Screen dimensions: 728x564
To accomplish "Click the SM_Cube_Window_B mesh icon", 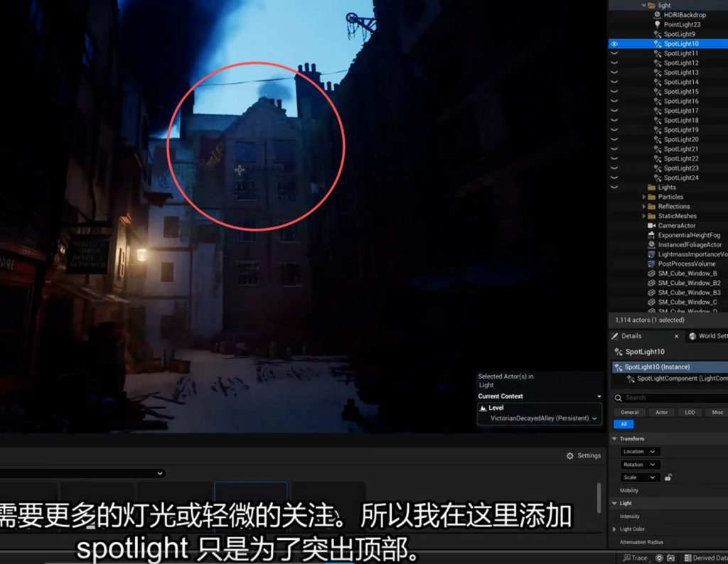I will (x=651, y=273).
